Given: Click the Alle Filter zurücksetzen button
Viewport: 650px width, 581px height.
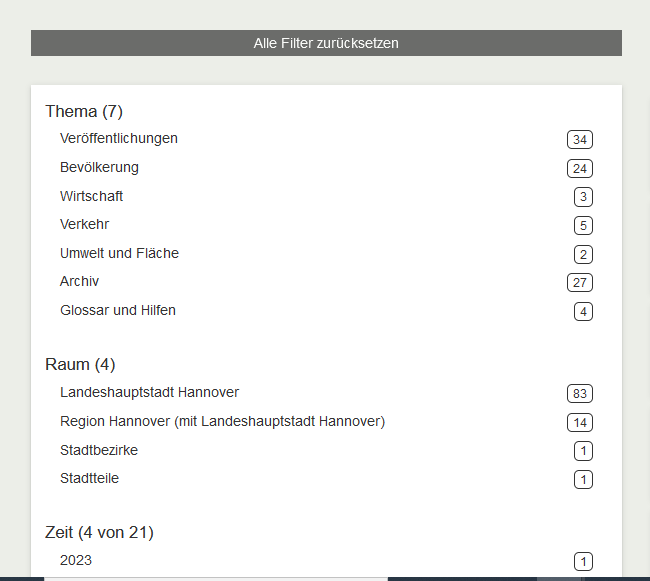Looking at the screenshot, I should pos(326,43).
